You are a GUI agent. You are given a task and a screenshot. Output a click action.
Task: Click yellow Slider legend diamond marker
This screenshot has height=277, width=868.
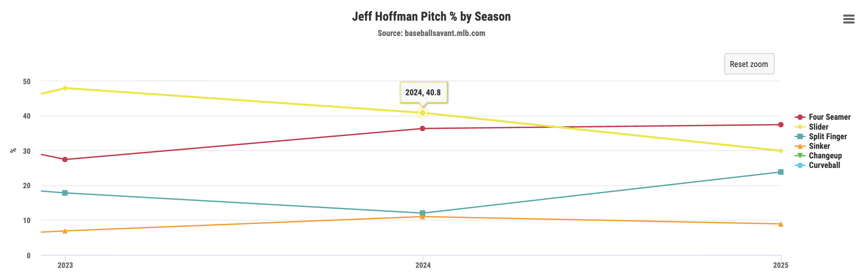click(800, 127)
